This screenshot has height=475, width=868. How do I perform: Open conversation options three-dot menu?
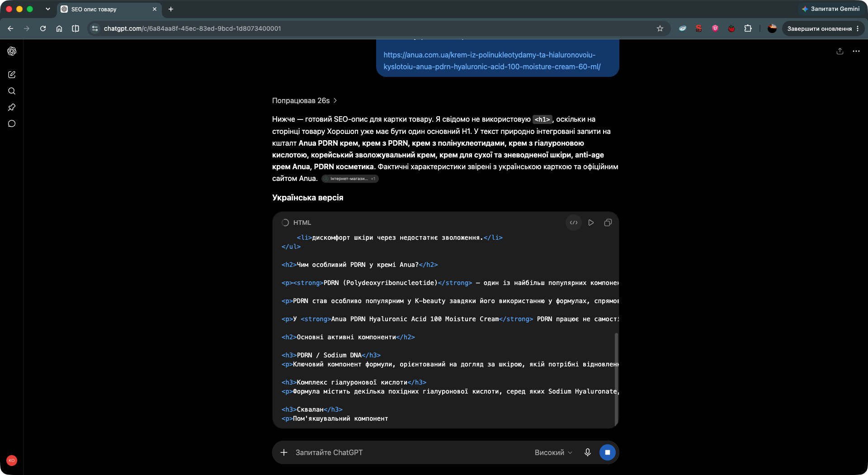point(856,51)
